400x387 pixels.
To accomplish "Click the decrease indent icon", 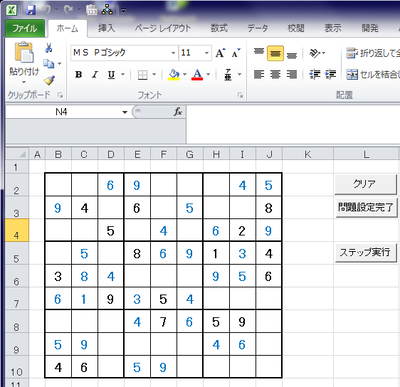I will point(314,74).
